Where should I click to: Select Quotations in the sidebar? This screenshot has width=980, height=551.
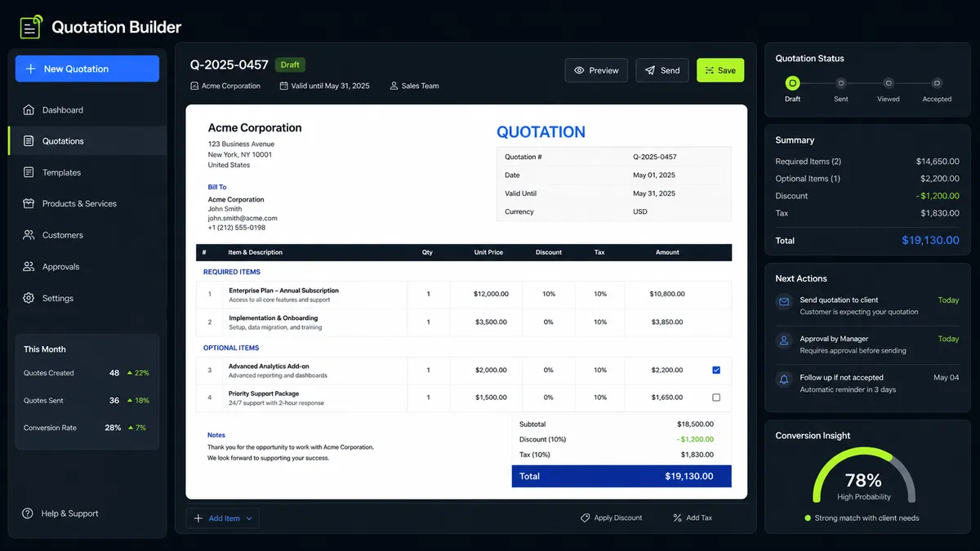point(87,141)
